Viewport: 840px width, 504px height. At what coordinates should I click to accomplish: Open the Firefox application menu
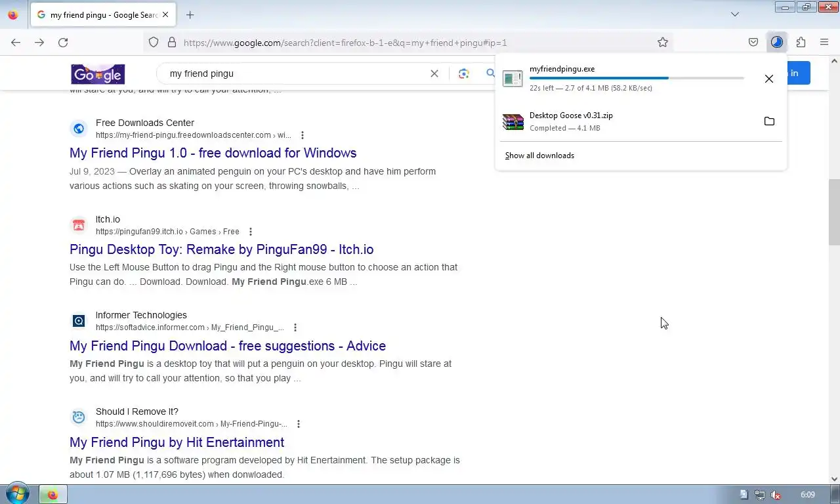[x=824, y=43]
